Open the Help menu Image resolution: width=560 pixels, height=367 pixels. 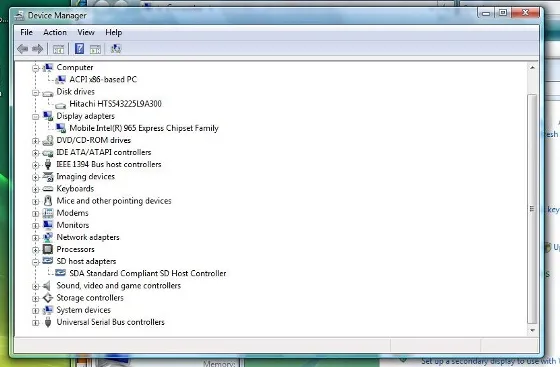(x=114, y=32)
